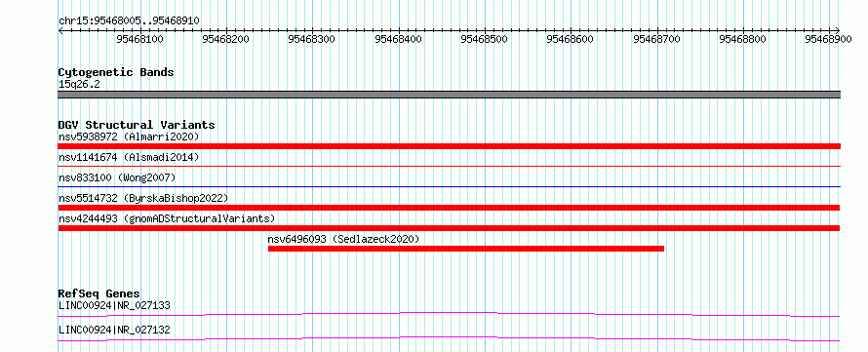Click ruler coordinate 95468600
The height and width of the screenshot is (352, 868).
pyautogui.click(x=570, y=39)
